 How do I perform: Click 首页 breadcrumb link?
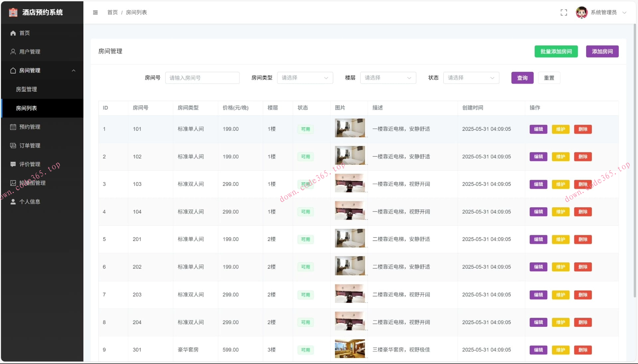[x=112, y=12]
